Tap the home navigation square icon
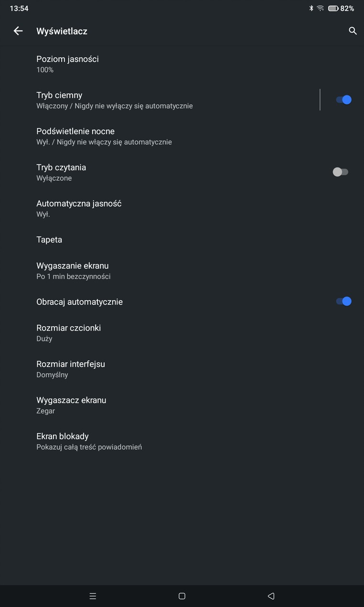364x607 pixels. (x=182, y=596)
